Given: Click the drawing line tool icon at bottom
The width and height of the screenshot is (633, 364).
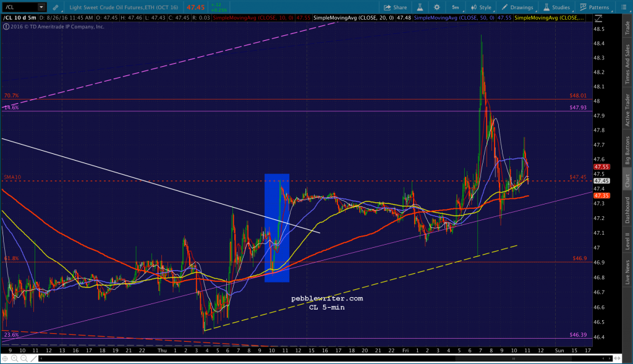Looking at the screenshot, I should pyautogui.click(x=34, y=358).
